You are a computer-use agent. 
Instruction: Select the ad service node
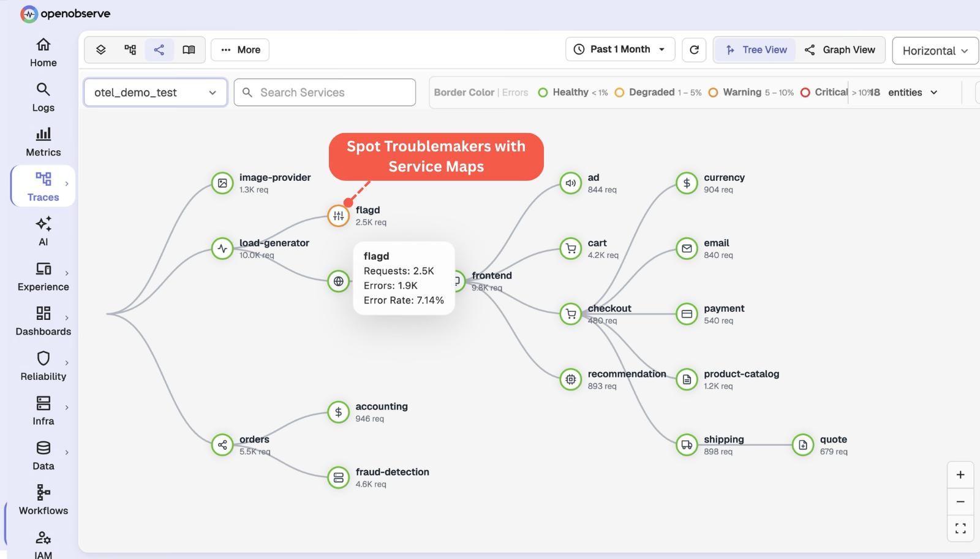click(571, 183)
